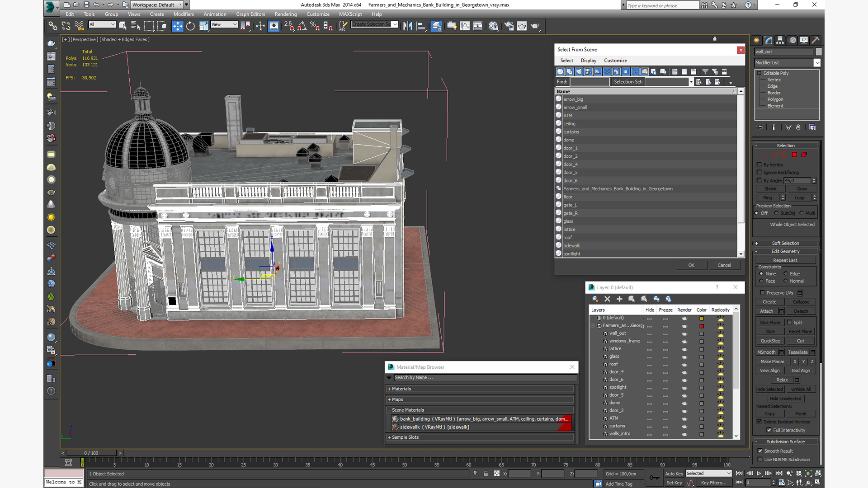
Task: Delete layer X icon in Layer dialog
Action: [607, 299]
